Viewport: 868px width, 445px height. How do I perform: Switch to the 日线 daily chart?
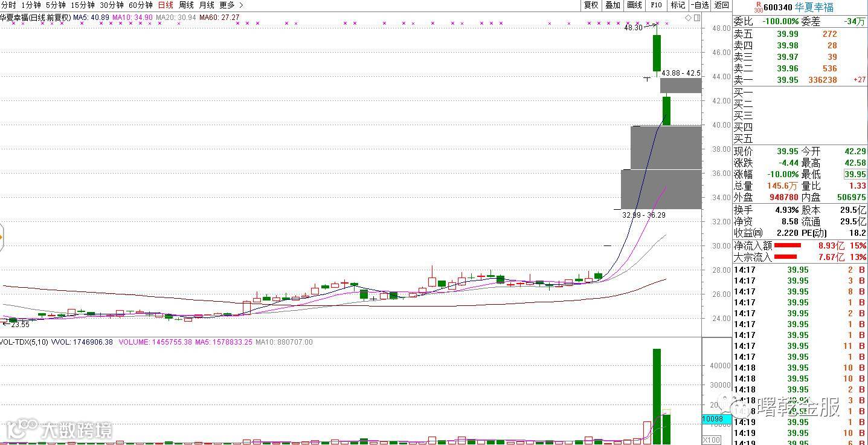point(166,5)
